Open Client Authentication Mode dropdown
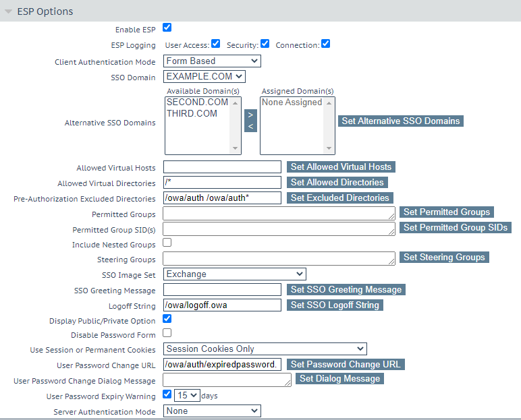521x420 pixels. click(x=212, y=61)
